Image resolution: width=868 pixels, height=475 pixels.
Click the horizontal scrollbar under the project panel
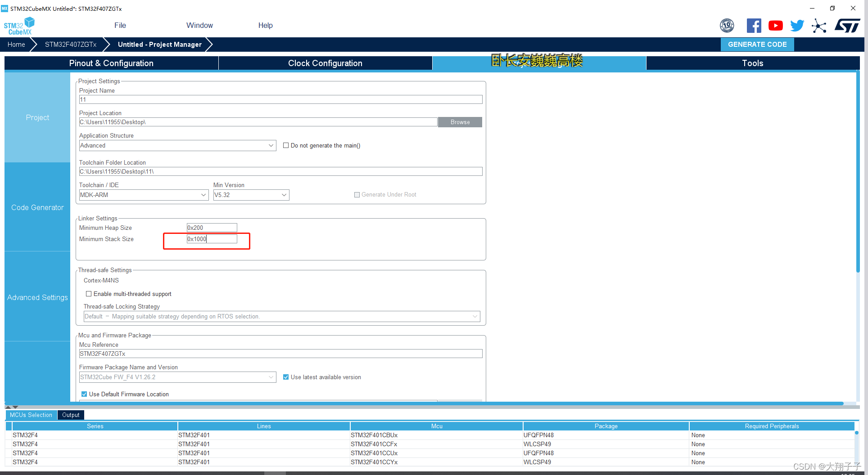click(x=424, y=403)
